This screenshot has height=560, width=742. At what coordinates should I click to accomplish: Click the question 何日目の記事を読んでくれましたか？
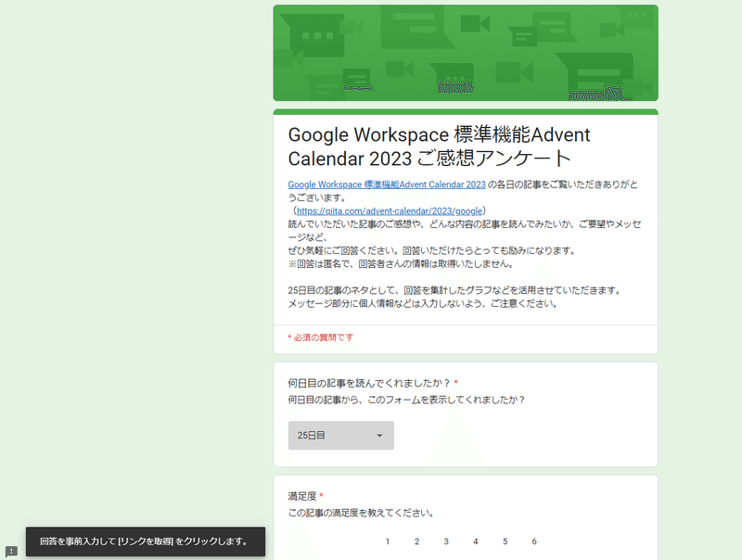coord(369,383)
